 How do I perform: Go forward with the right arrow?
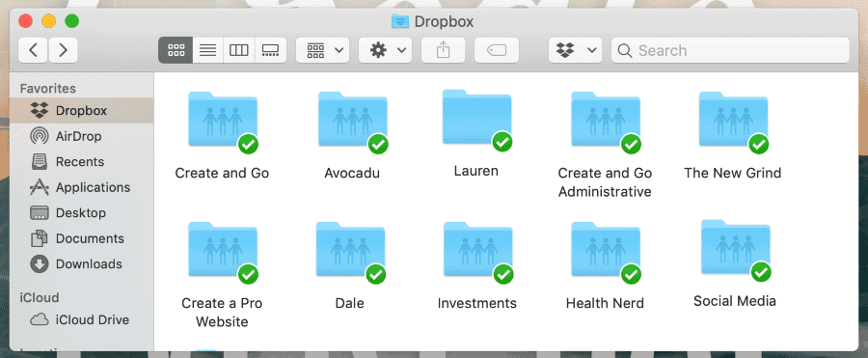[63, 50]
